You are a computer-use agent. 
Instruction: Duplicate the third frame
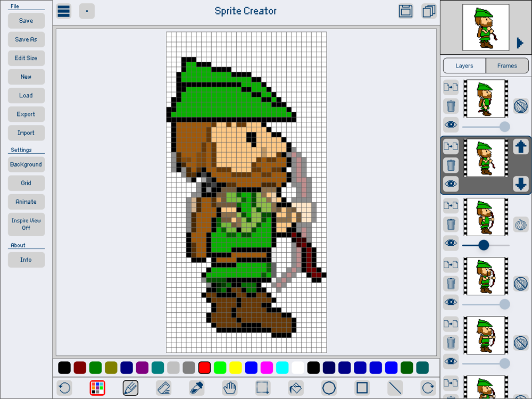[451, 205]
